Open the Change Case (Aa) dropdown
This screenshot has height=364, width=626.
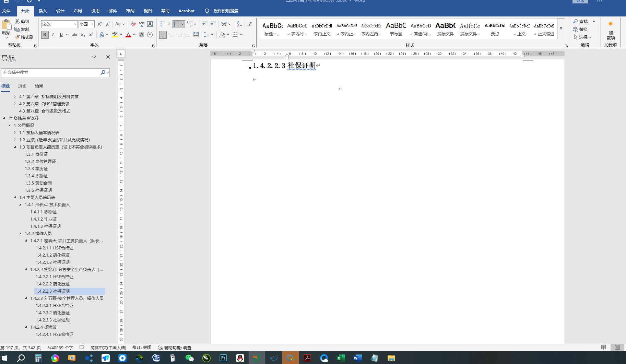[x=120, y=24]
